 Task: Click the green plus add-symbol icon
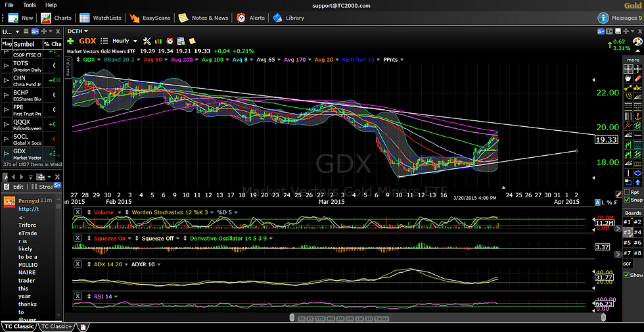pyautogui.click(x=71, y=41)
